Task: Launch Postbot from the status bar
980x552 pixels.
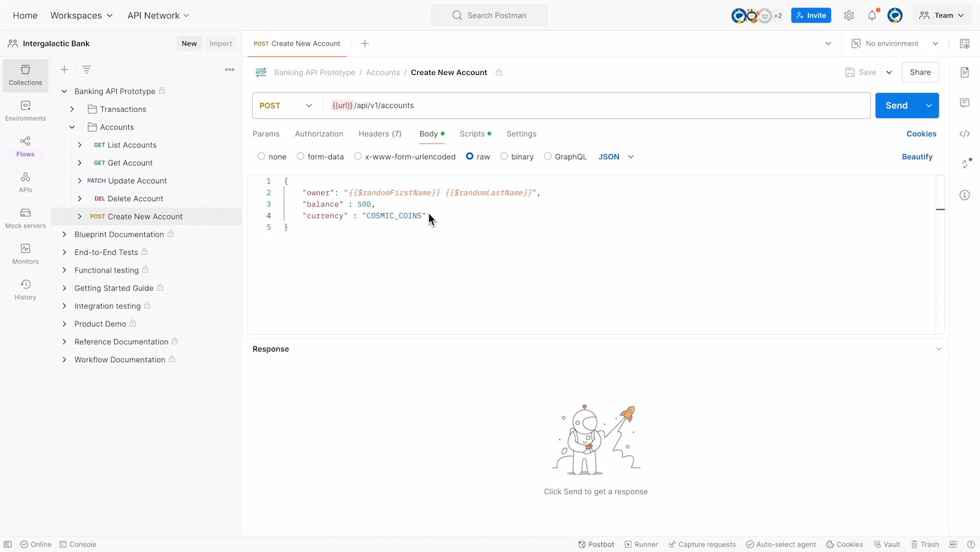Action: [596, 544]
